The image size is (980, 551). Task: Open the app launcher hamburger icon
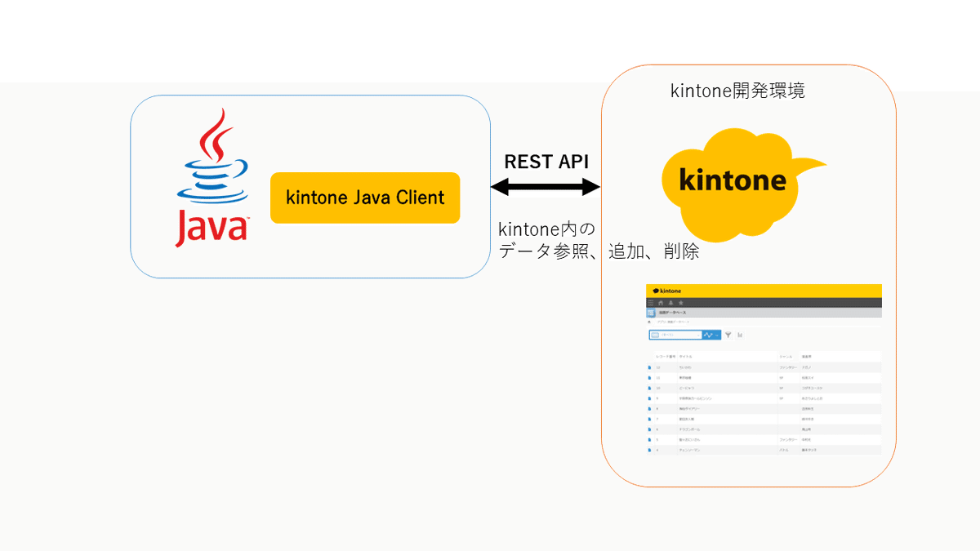pyautogui.click(x=651, y=302)
